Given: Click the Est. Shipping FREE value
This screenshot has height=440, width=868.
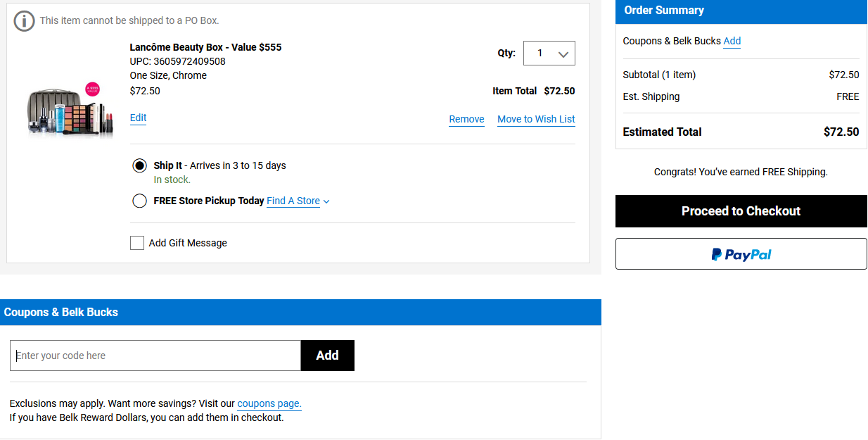Looking at the screenshot, I should pyautogui.click(x=848, y=96).
